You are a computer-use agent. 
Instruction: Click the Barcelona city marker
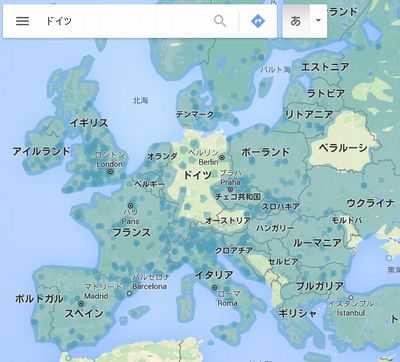(x=129, y=294)
